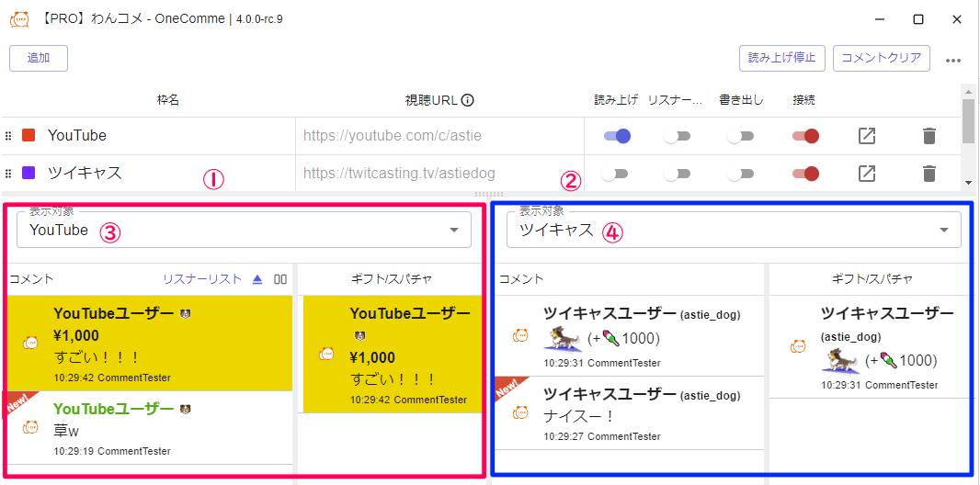Enable 書き出し toggle for YouTube

coord(740,136)
